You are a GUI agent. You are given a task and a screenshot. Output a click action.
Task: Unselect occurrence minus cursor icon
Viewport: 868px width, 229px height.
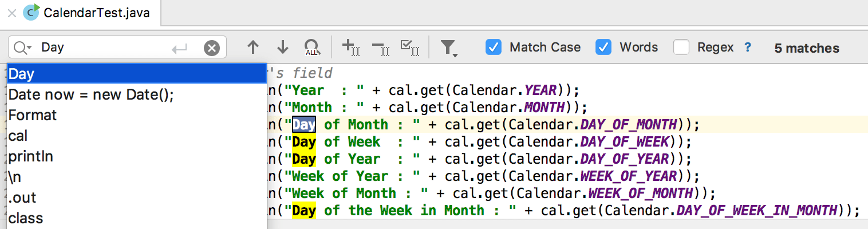[380, 48]
